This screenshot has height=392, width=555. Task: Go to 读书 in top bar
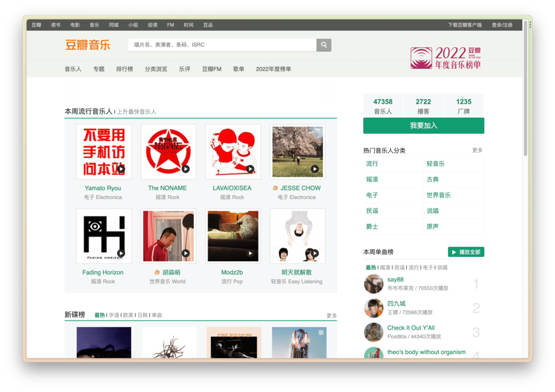56,24
